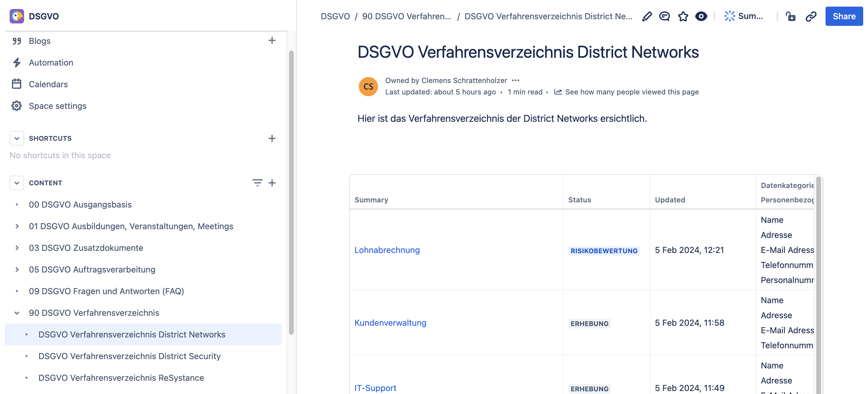Click the DSGVO space logo icon
This screenshot has height=394, width=868.
pos(17,16)
